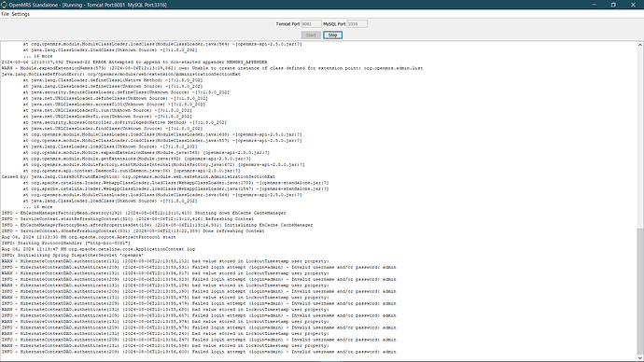The width and height of the screenshot is (644, 362).
Task: Click the Stop button
Action: pos(332,35)
